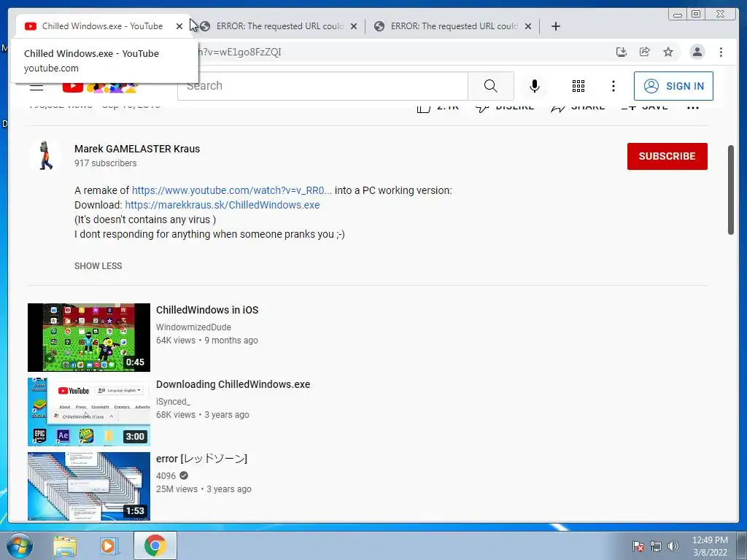Open the Windows Start button
The height and width of the screenshot is (560, 747).
(19, 545)
